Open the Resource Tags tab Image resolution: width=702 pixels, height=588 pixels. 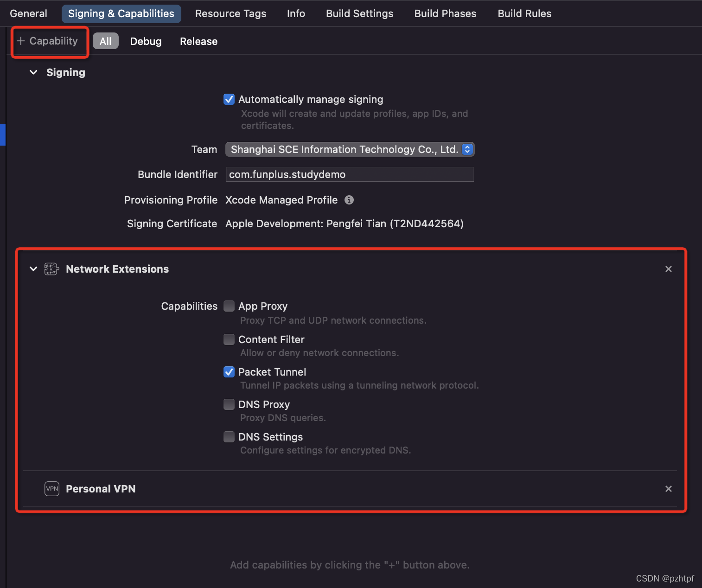231,13
